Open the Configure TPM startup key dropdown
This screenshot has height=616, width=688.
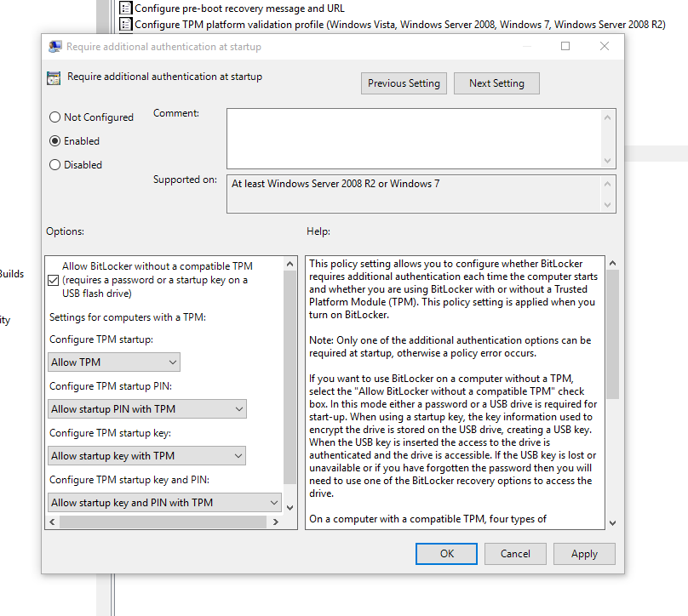[146, 456]
